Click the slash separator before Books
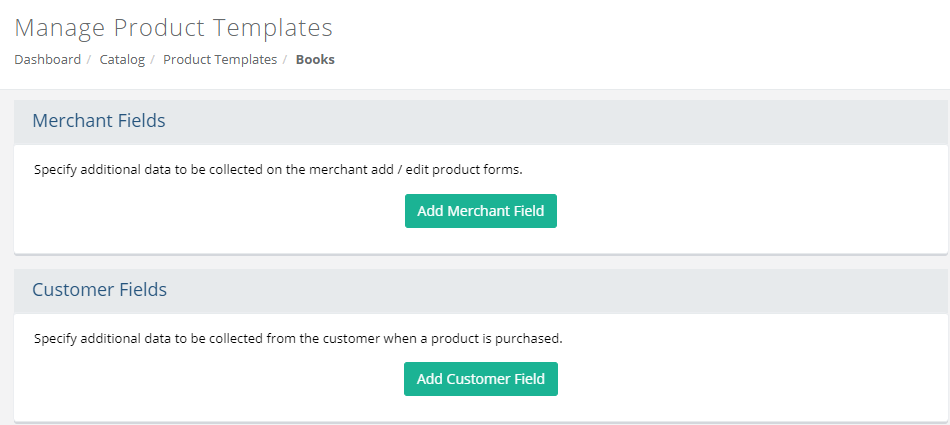The image size is (950, 425). [x=285, y=59]
